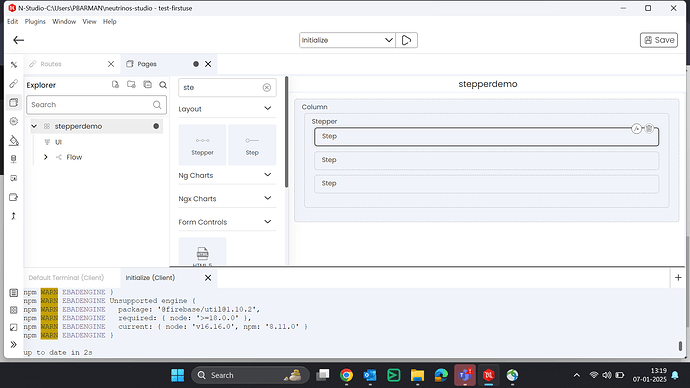Select the Step component tile
690x388 pixels.
click(252, 145)
